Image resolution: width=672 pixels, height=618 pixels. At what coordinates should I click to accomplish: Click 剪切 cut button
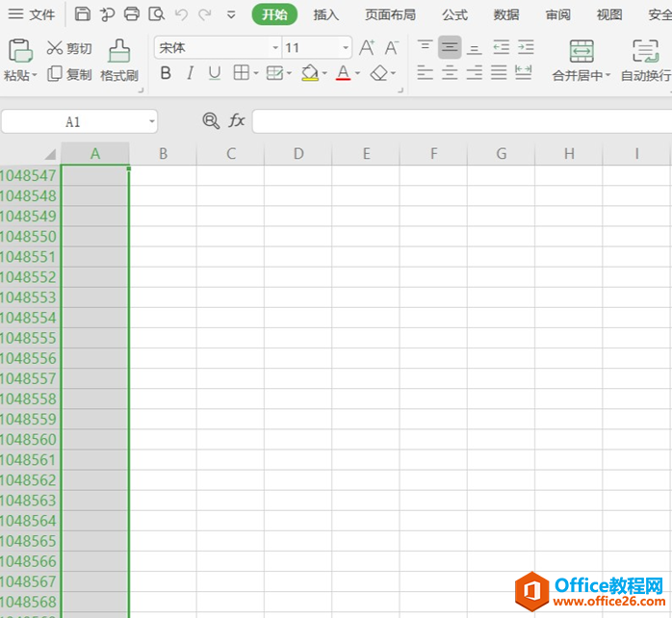click(69, 48)
